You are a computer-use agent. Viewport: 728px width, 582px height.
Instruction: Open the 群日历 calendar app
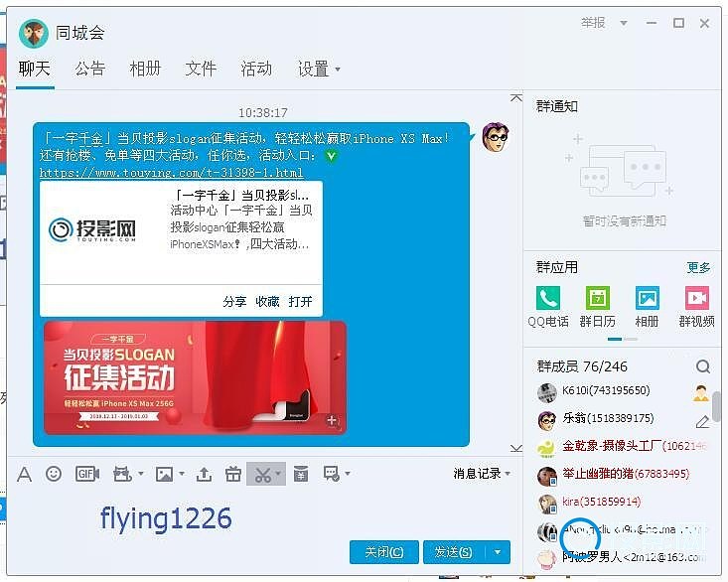(598, 307)
